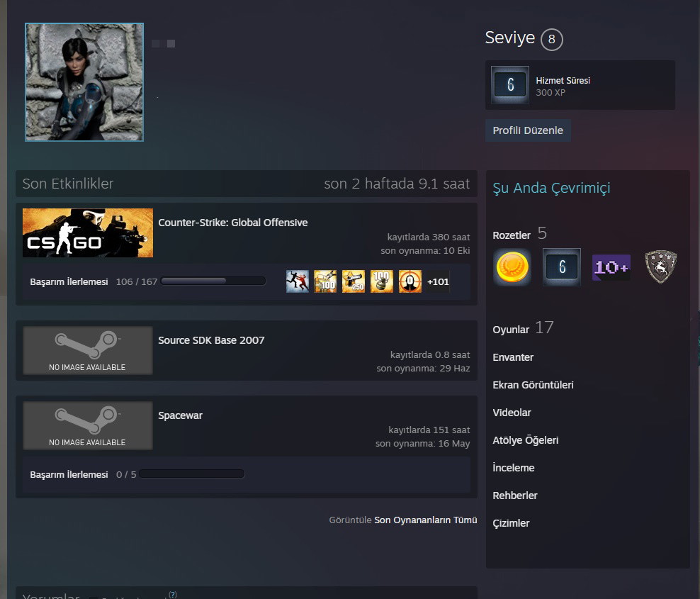Image resolution: width=700 pixels, height=599 pixels.
Task: Click the stag shield badge
Action: [x=661, y=267]
